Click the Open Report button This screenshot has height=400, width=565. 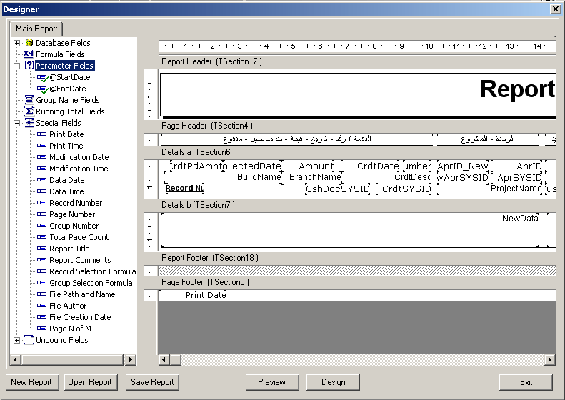pyautogui.click(x=91, y=382)
